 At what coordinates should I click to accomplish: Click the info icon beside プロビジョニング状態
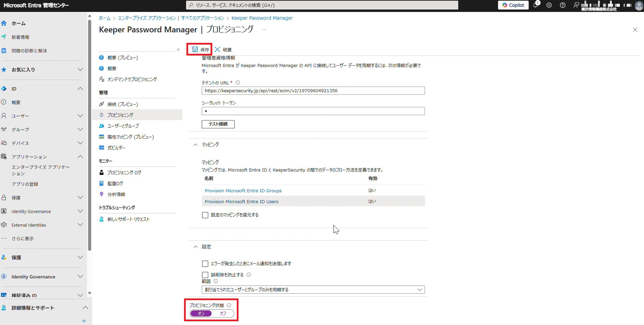point(229,305)
